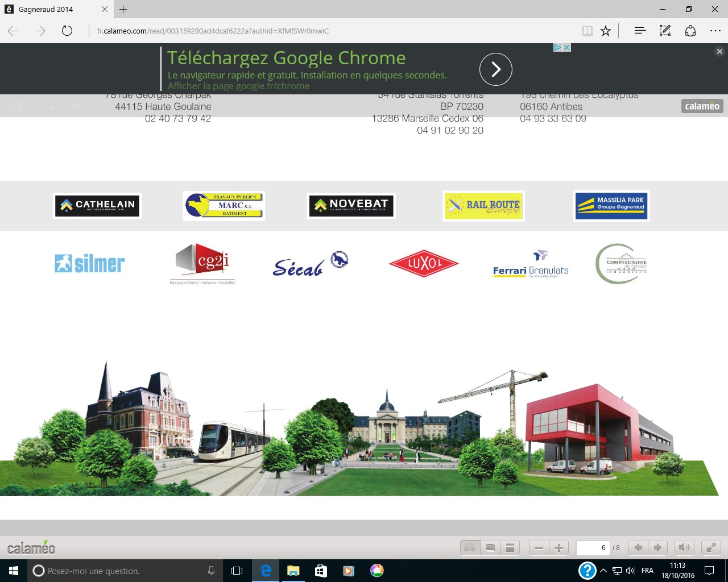Click phone number 02 40 73 79 42
This screenshot has height=582, width=728.
(178, 118)
